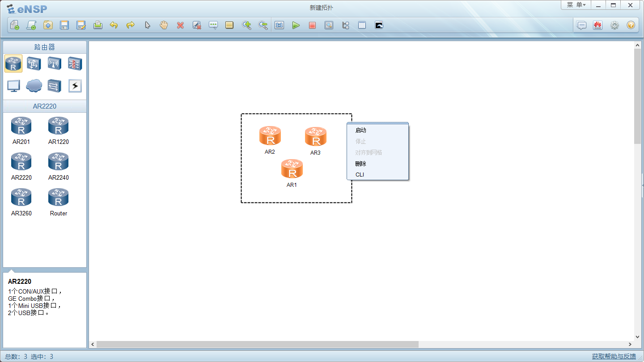
Task: Click the canvas vertical scrollbar thumb
Action: [638, 96]
